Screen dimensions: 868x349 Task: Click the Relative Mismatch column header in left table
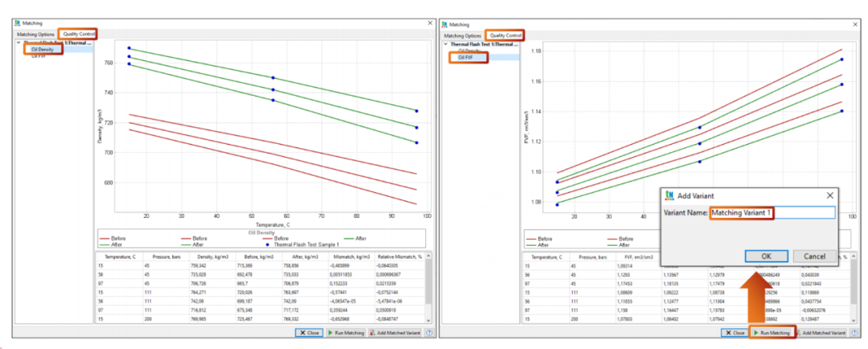pyautogui.click(x=399, y=256)
